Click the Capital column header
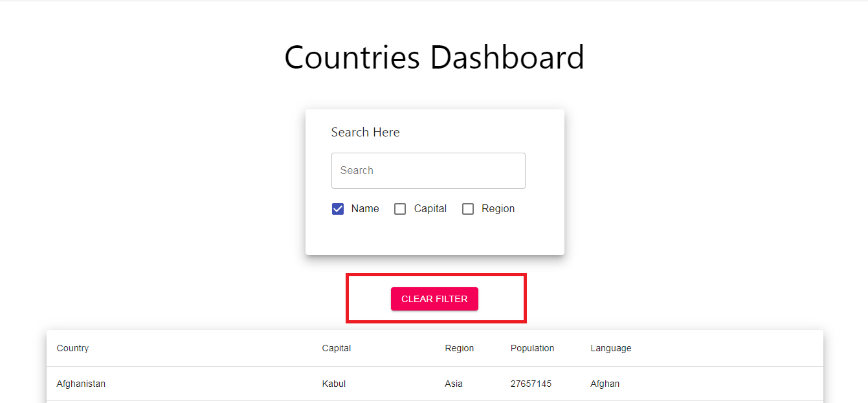The image size is (868, 403). point(336,348)
